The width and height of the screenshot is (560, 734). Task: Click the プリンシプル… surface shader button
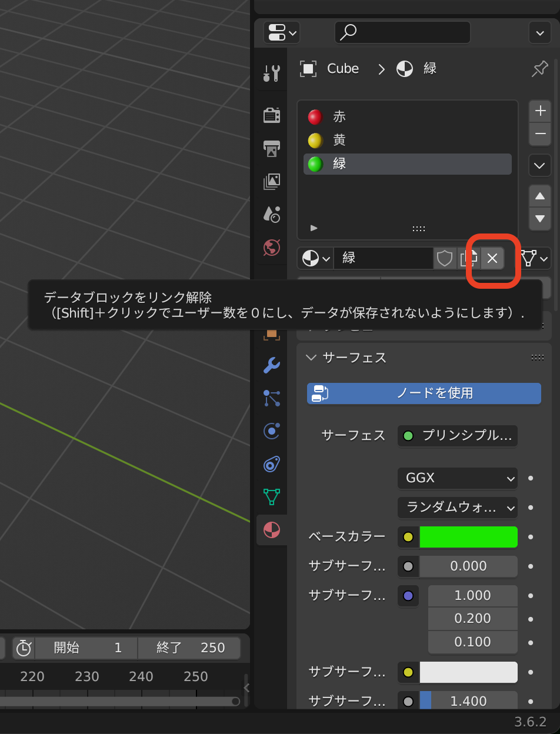[x=458, y=436]
